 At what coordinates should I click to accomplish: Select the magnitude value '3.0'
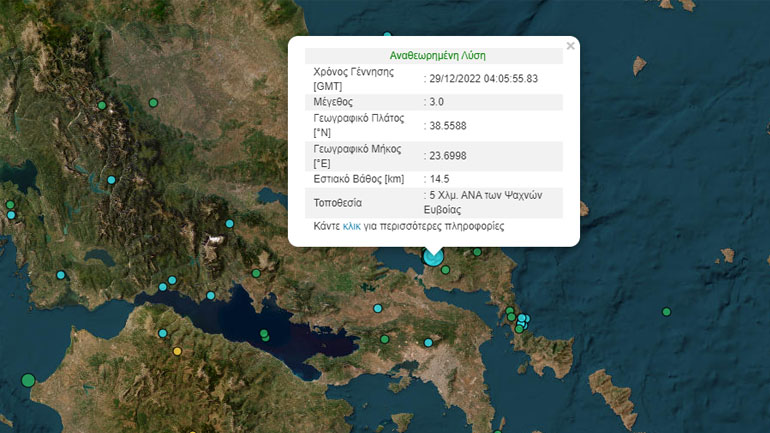click(x=437, y=102)
